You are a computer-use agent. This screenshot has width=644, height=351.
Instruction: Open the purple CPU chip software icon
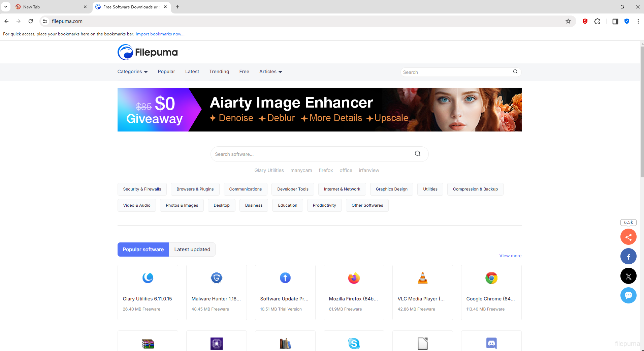click(x=216, y=344)
